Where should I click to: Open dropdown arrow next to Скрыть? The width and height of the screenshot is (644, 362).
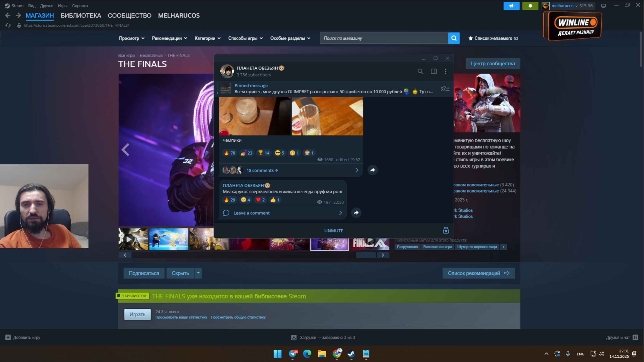point(198,273)
